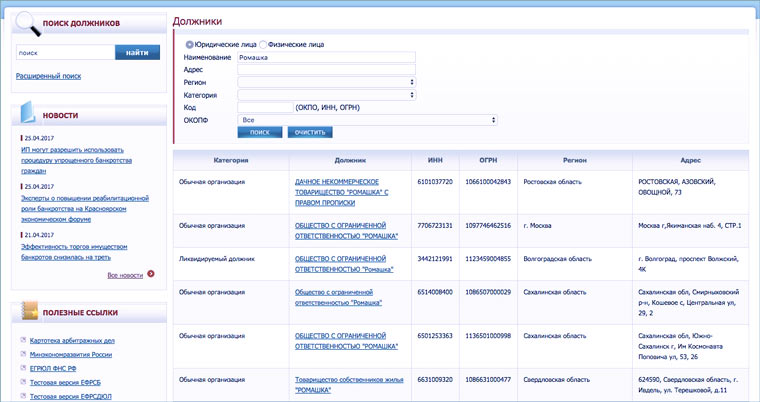
Task: Click the Наименование field containing Ромашка
Action: (326, 57)
